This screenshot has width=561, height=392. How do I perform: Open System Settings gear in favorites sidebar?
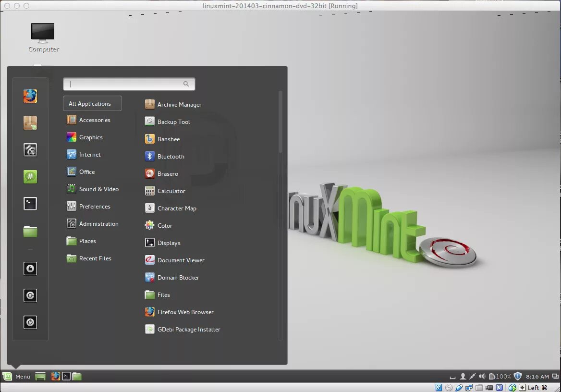tap(30, 149)
